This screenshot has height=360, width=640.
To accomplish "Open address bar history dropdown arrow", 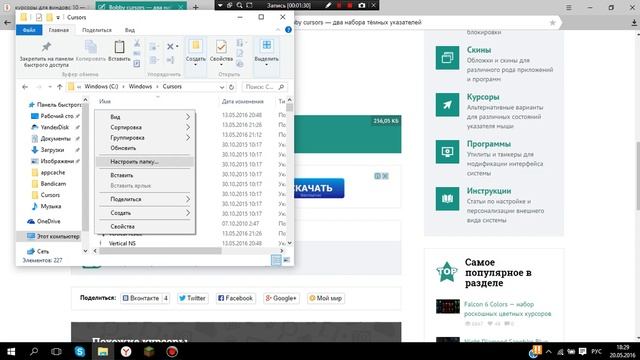I will 222,87.
